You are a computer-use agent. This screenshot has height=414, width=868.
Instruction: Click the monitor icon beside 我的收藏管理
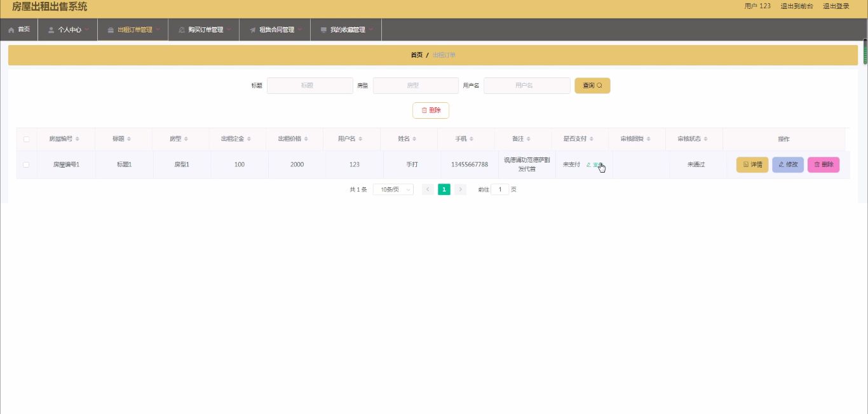324,30
